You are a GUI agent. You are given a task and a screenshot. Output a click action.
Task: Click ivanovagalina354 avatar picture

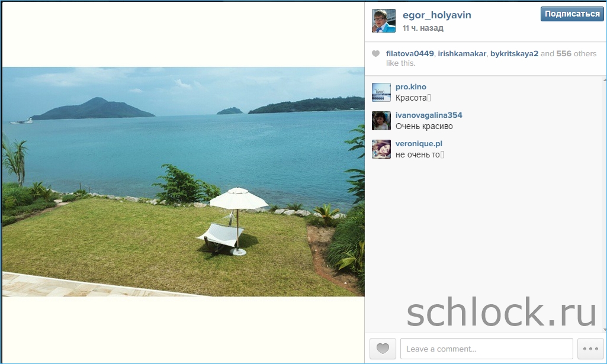click(381, 121)
